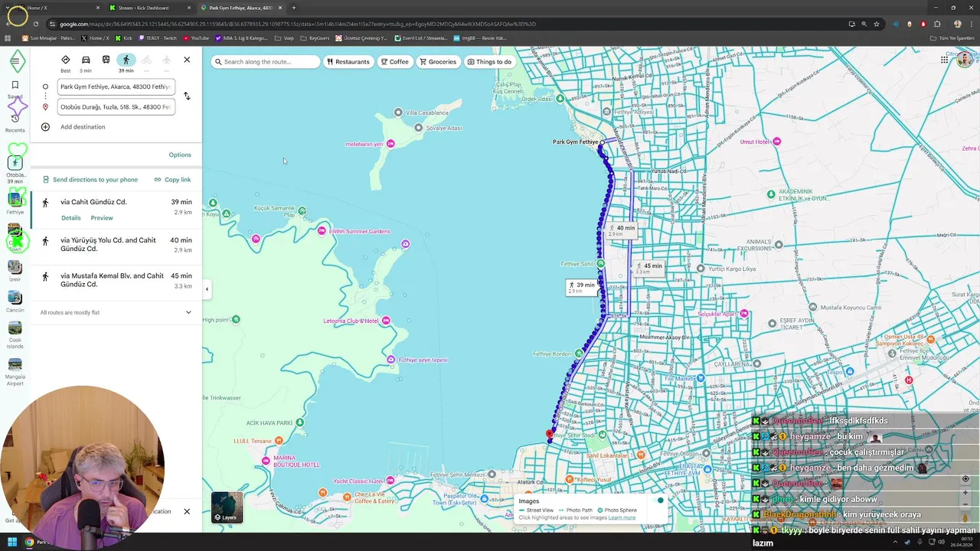Image resolution: width=980 pixels, height=551 pixels.
Task: Open the Kick bookmark
Action: tap(123, 37)
